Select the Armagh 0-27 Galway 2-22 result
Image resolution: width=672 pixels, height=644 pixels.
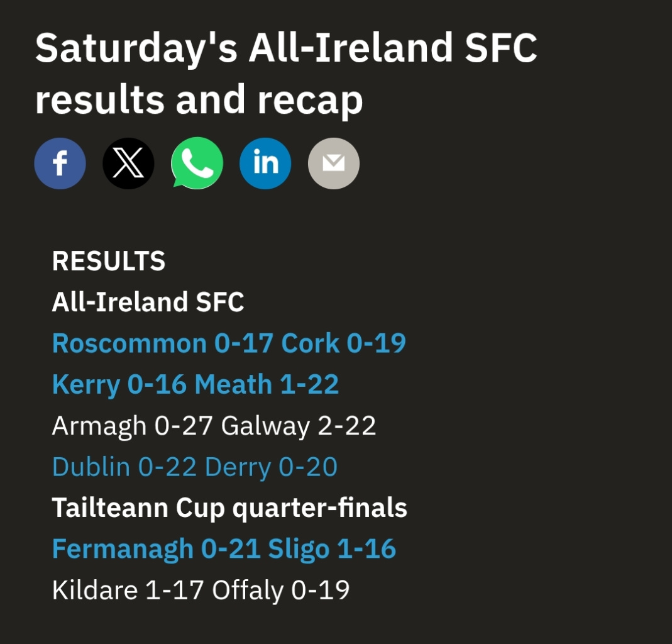pos(214,425)
